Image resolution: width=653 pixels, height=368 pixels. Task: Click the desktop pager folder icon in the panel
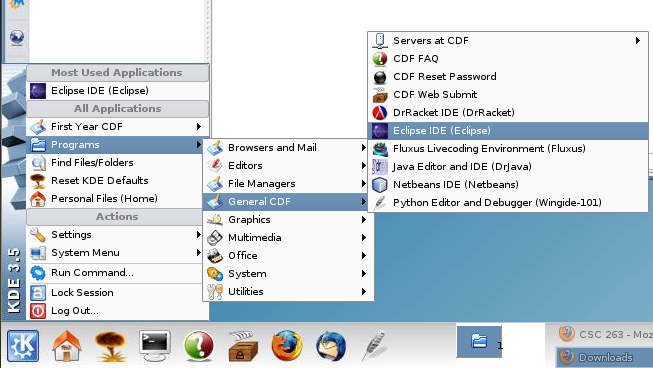pos(479,341)
